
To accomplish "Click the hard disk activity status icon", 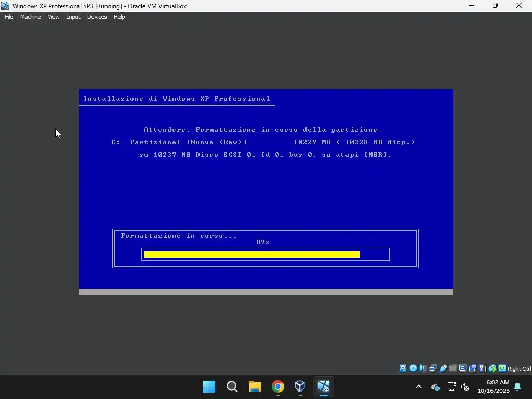I will point(403,368).
